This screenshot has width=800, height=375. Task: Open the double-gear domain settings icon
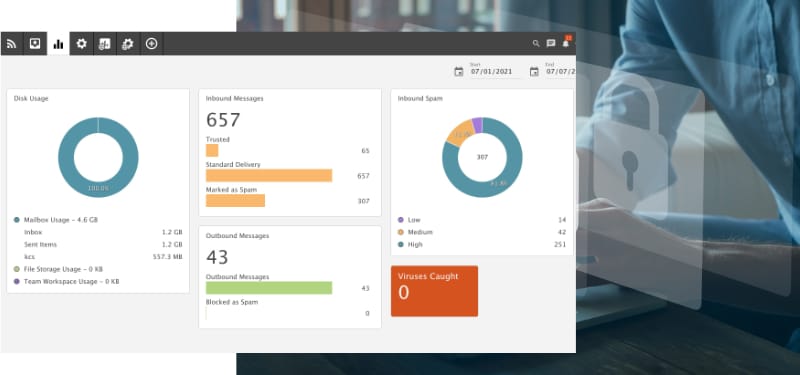(128, 44)
